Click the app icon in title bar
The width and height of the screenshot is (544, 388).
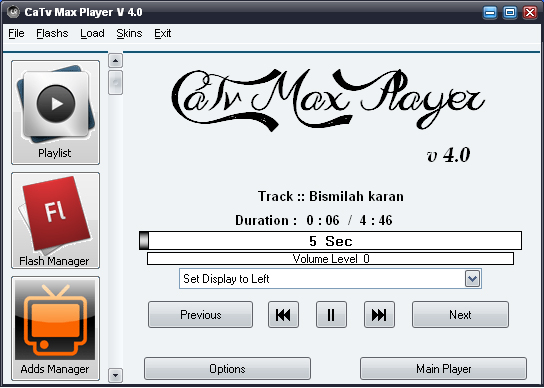coord(13,12)
